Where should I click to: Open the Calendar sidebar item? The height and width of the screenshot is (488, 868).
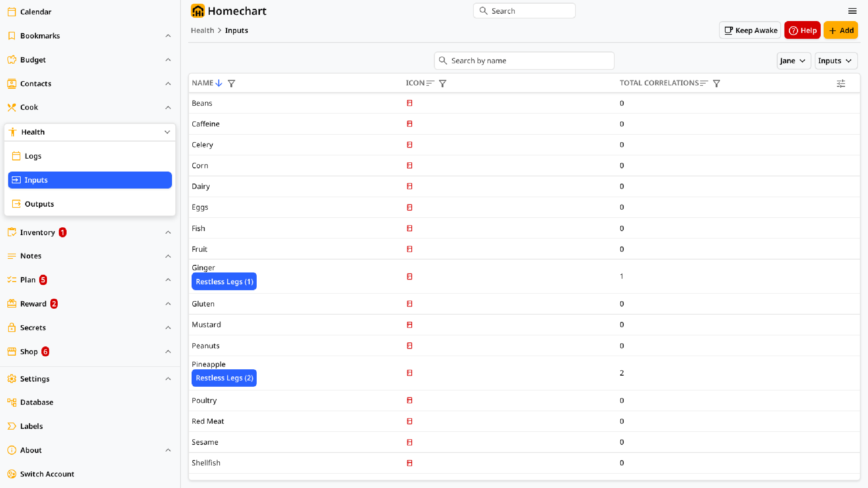click(36, 12)
